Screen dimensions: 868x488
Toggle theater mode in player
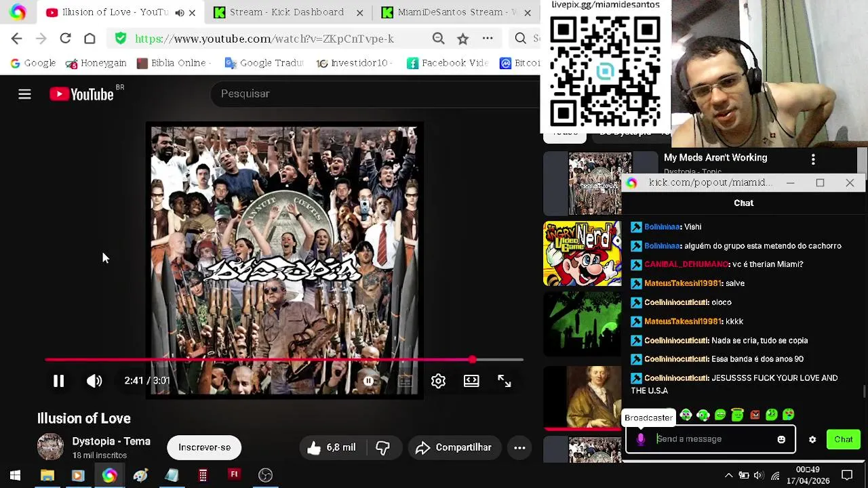click(x=471, y=381)
